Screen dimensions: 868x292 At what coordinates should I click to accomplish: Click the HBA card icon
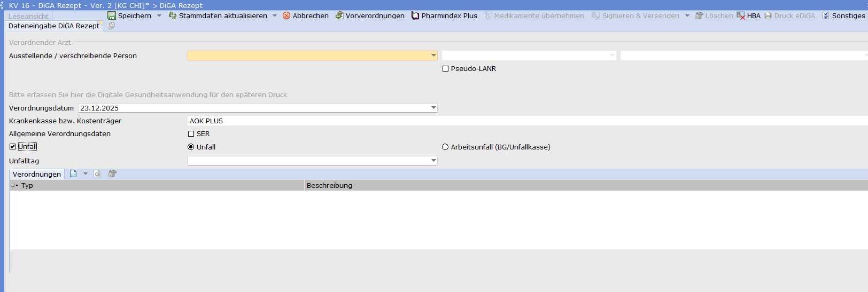pos(741,15)
